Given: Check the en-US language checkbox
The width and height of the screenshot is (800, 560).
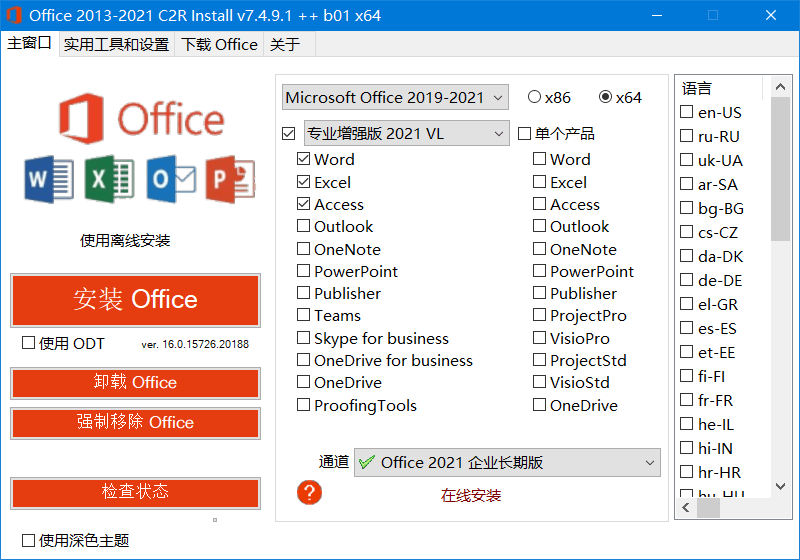Looking at the screenshot, I should (686, 112).
